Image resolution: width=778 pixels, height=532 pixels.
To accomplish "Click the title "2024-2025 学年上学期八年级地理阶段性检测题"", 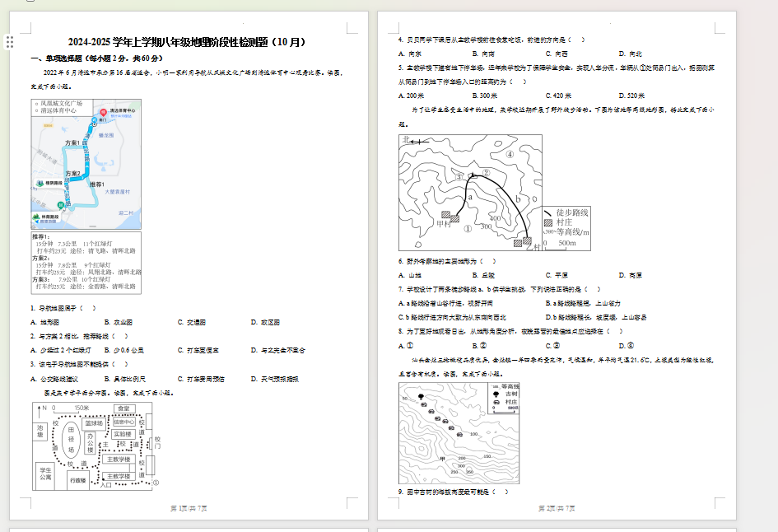I will [x=187, y=42].
